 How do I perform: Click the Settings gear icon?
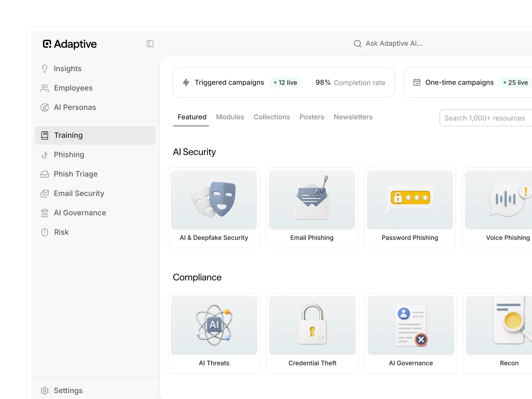coord(45,391)
